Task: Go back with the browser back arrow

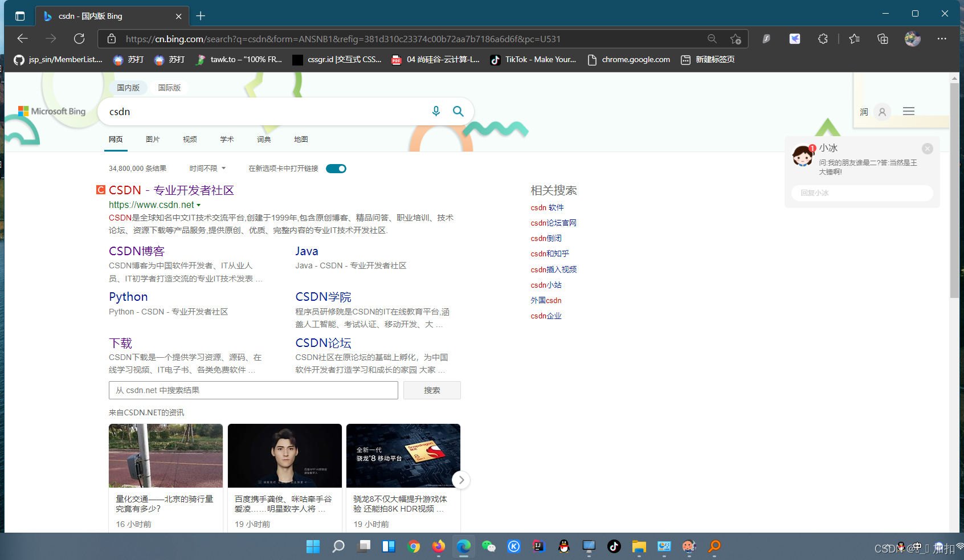Action: click(x=23, y=39)
